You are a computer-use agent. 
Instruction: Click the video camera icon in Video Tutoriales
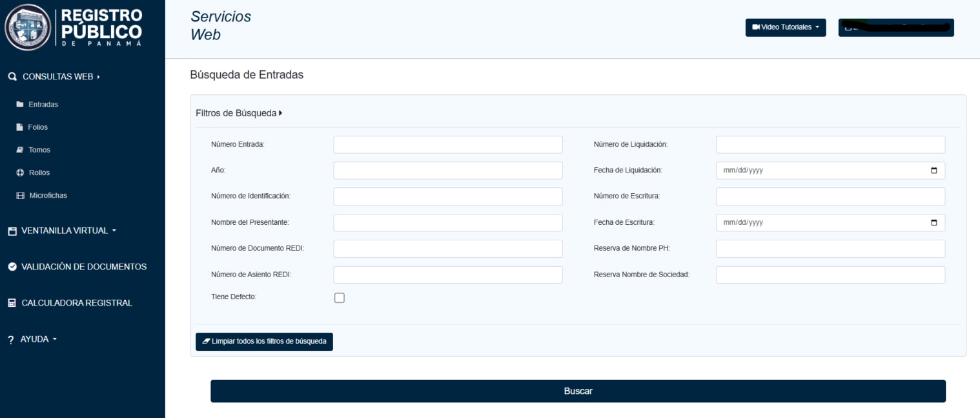(x=756, y=27)
